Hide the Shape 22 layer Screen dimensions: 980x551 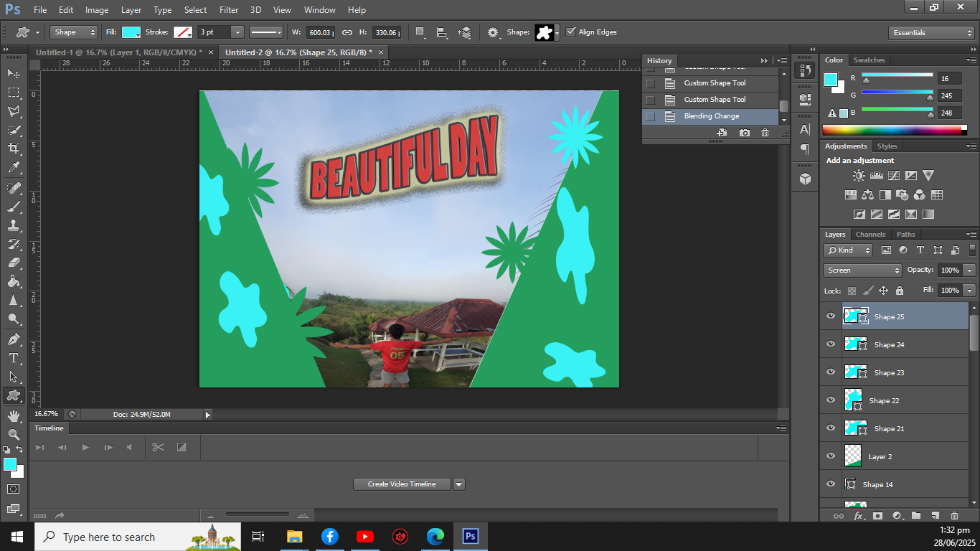[x=831, y=400]
